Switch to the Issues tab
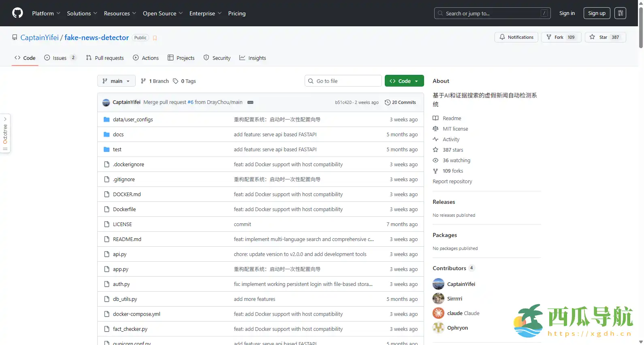644x345 pixels. click(60, 58)
